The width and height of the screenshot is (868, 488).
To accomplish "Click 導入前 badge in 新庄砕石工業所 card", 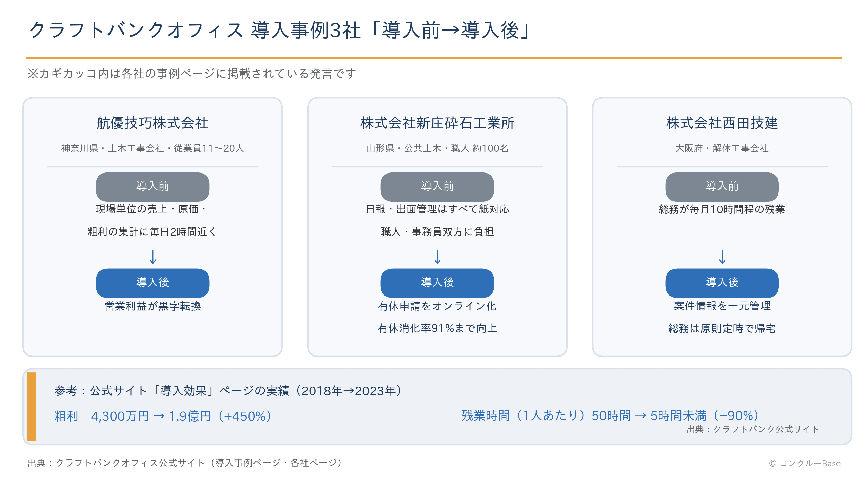I will 437,187.
